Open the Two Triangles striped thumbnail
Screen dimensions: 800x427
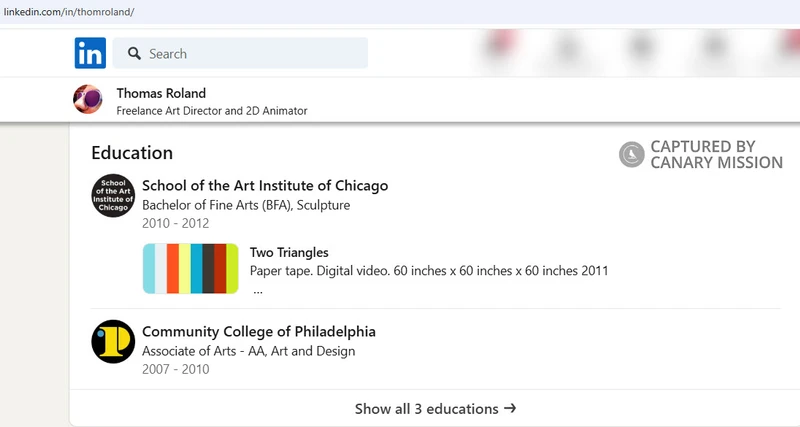click(190, 268)
